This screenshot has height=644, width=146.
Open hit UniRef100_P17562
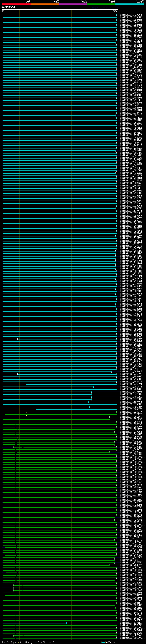tap(131, 15)
